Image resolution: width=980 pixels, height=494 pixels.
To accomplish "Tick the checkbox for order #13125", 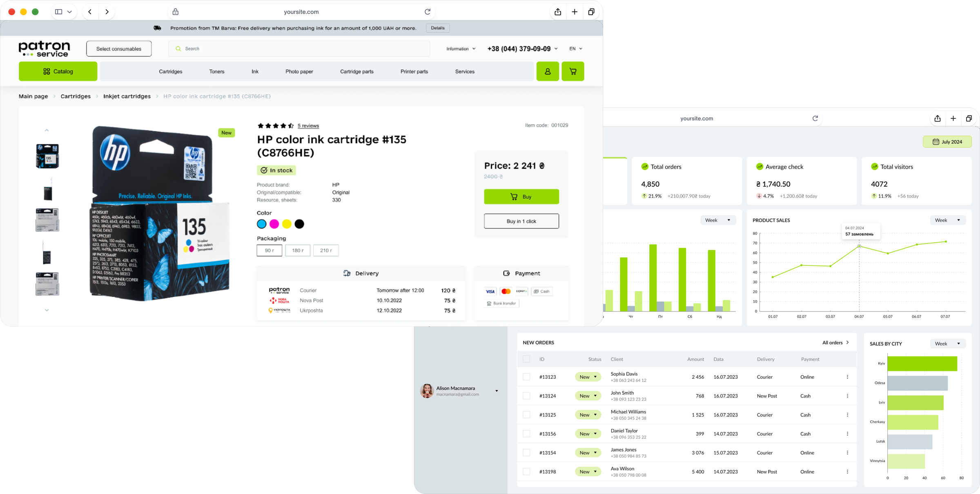I will click(x=526, y=415).
